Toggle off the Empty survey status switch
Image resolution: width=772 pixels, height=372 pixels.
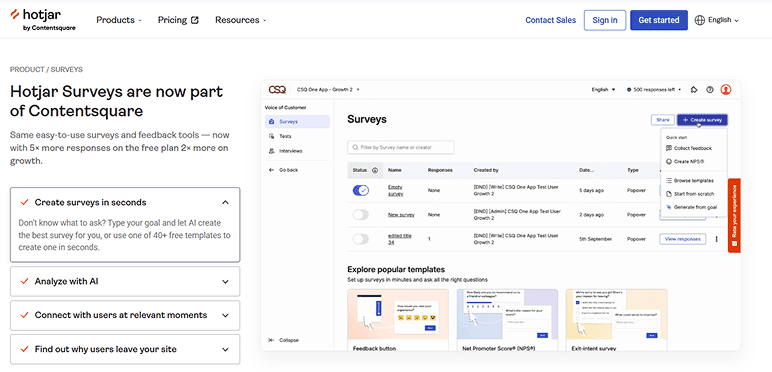tap(360, 190)
